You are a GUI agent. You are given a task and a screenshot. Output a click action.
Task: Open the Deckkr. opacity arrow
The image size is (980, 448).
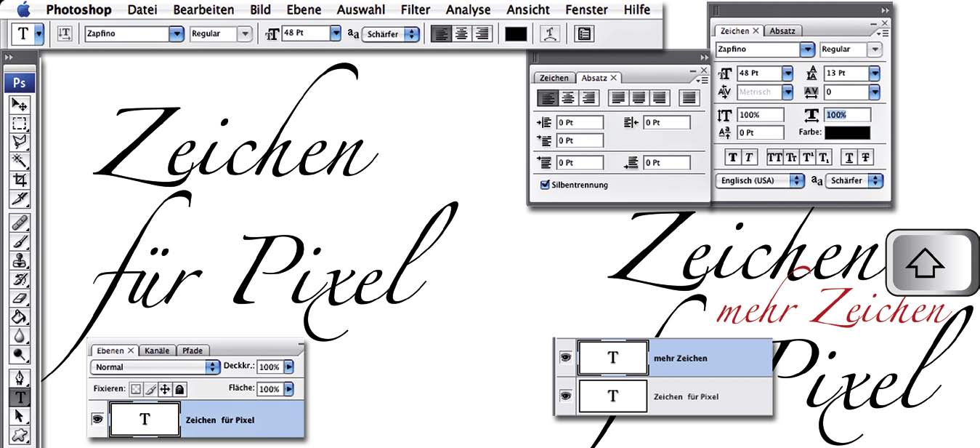(x=288, y=367)
